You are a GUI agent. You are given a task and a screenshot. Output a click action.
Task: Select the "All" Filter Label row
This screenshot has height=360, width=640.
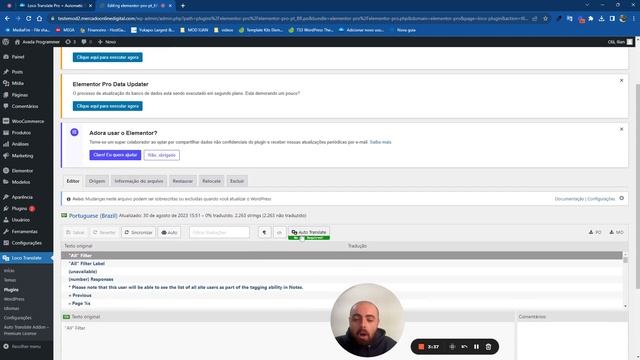[x=342, y=264]
